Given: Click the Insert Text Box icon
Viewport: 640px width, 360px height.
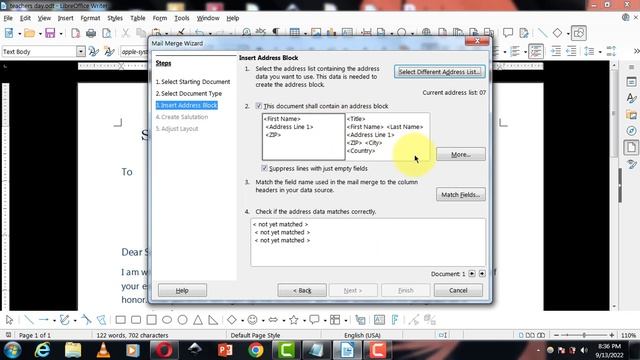Looking at the screenshot, I should click(x=379, y=320).
